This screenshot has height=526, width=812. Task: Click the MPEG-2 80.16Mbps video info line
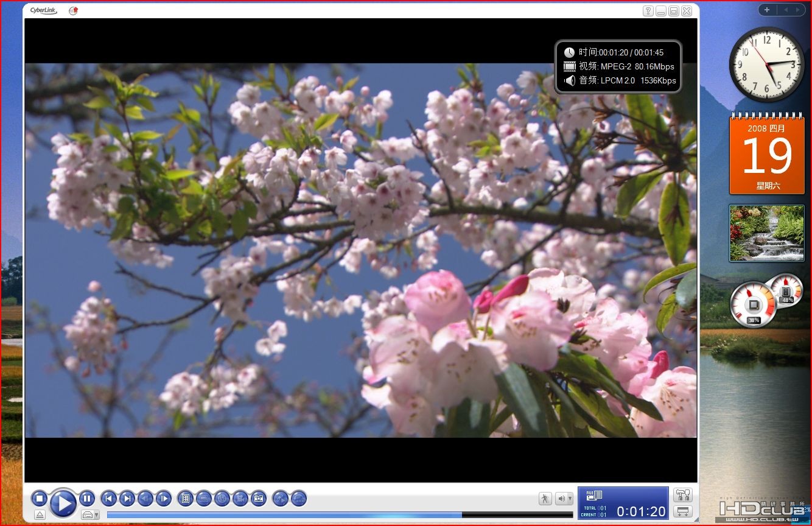click(619, 66)
